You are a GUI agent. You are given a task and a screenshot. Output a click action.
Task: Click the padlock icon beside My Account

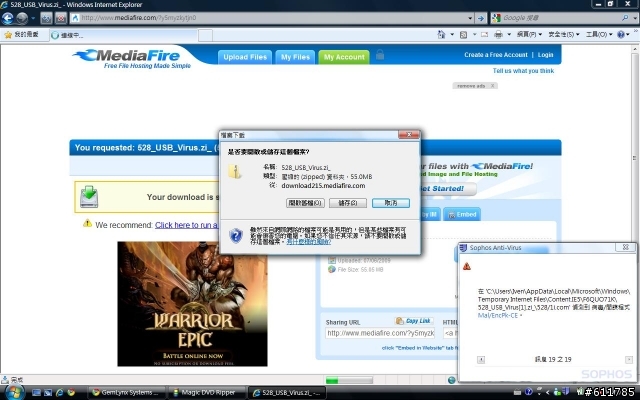(x=380, y=55)
